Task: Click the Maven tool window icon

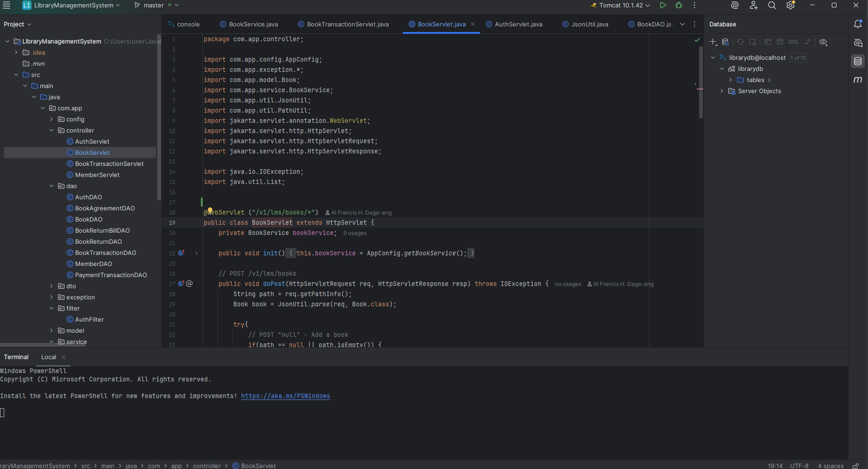Action: [x=858, y=80]
